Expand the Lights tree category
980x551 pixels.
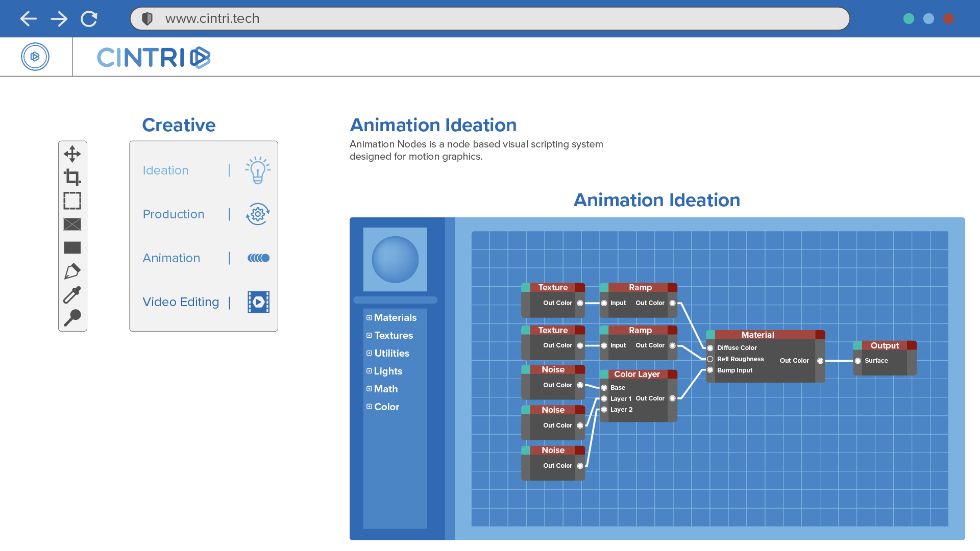click(x=369, y=371)
